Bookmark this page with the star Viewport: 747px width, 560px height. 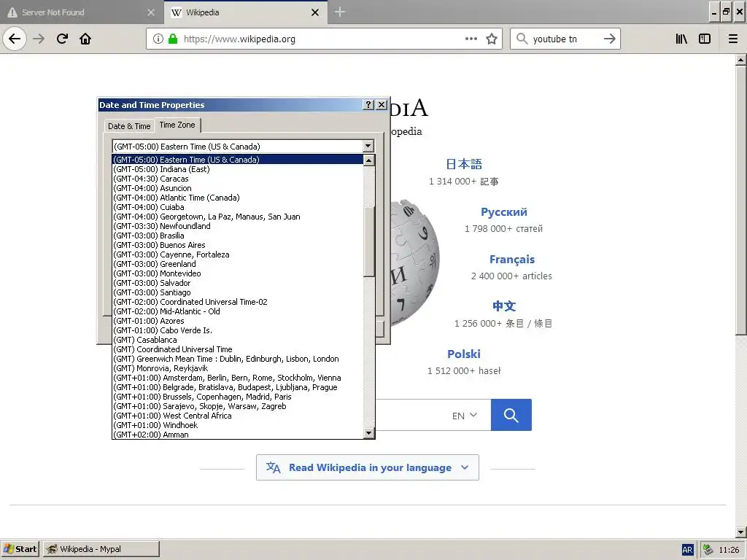point(492,39)
